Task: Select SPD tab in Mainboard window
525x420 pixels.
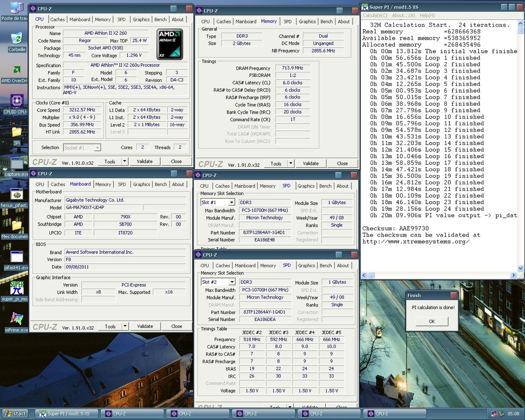Action: (x=122, y=184)
